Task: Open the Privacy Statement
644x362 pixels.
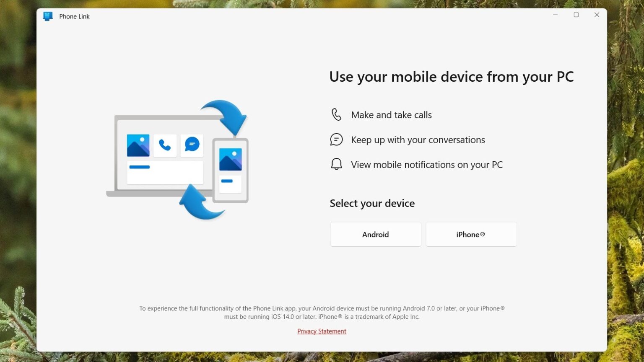Action: pyautogui.click(x=322, y=331)
